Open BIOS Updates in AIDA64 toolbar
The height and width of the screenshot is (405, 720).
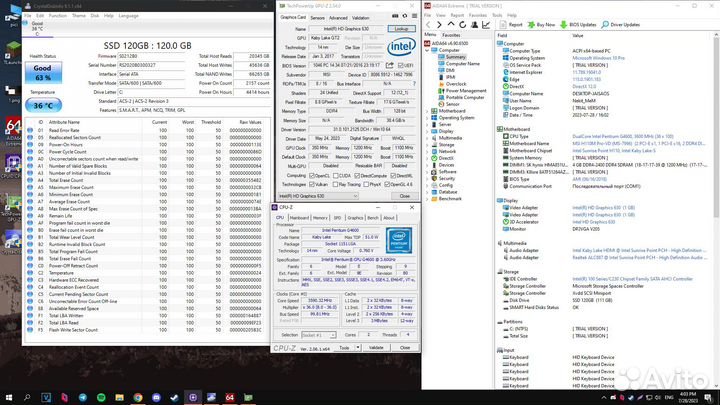click(x=578, y=25)
